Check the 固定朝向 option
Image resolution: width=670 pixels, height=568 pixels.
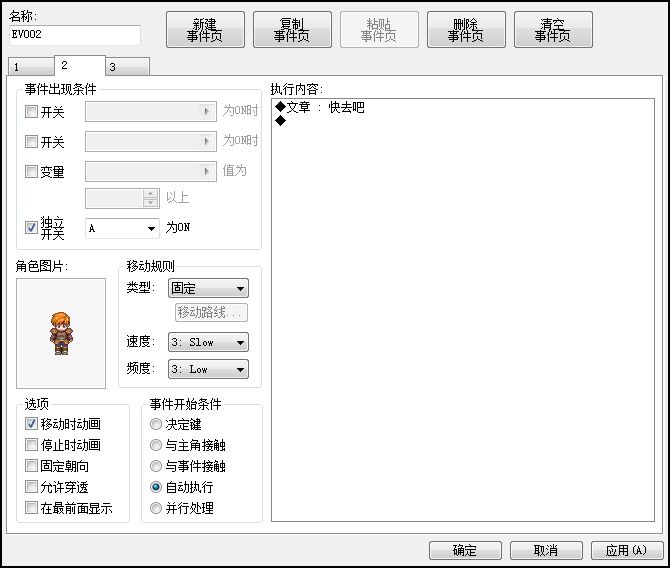tap(31, 465)
